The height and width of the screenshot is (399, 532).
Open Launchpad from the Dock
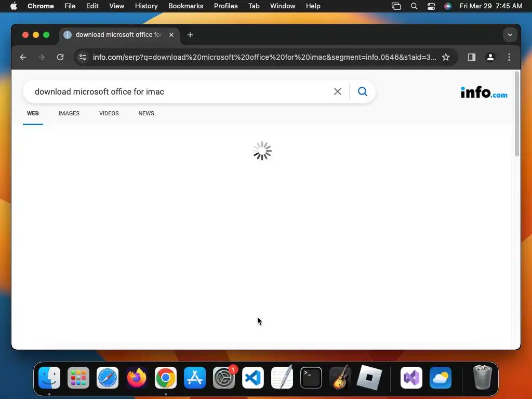pos(78,378)
